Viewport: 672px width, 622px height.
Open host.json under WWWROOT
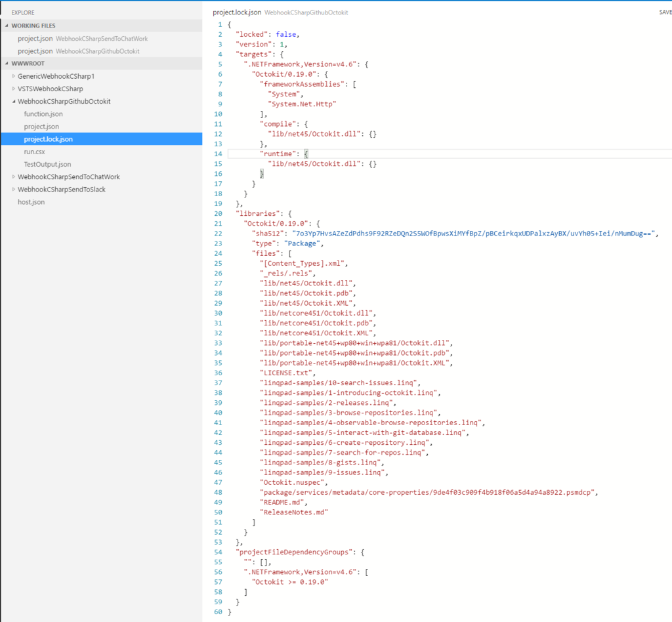[x=31, y=201]
